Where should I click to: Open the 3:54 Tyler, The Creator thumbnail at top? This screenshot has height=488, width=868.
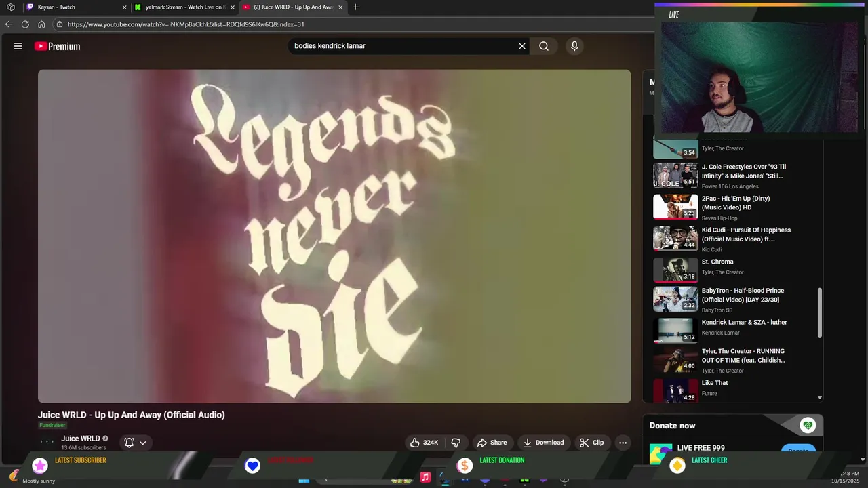pos(675,146)
